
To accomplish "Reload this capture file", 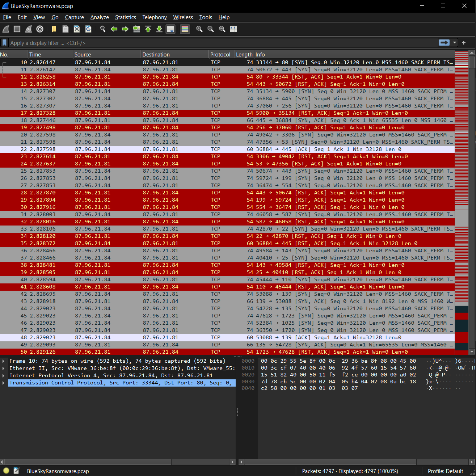I will coord(88,29).
